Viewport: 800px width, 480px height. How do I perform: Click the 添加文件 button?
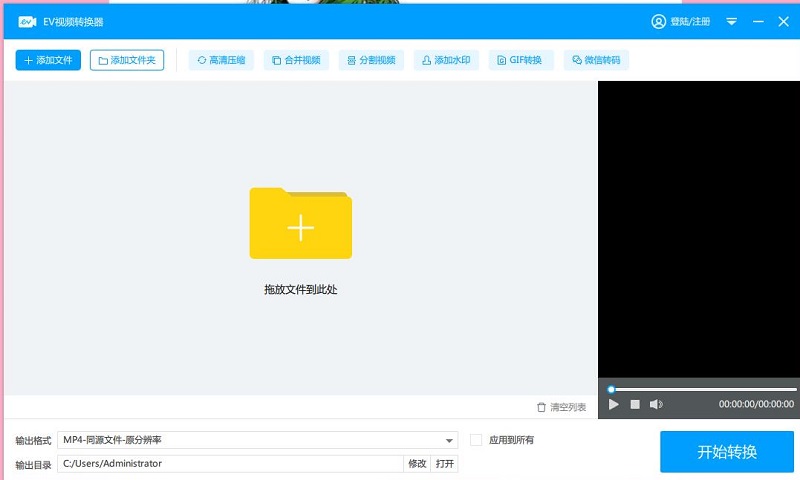coord(48,60)
